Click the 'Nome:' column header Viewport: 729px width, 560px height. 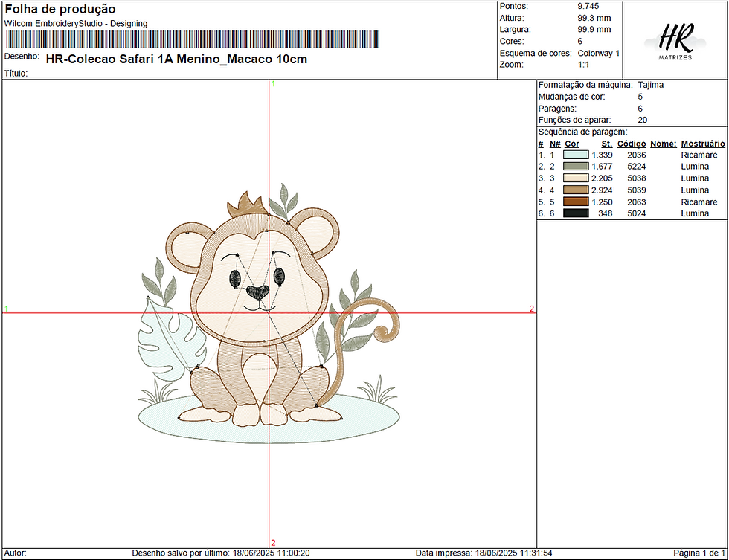(x=663, y=144)
